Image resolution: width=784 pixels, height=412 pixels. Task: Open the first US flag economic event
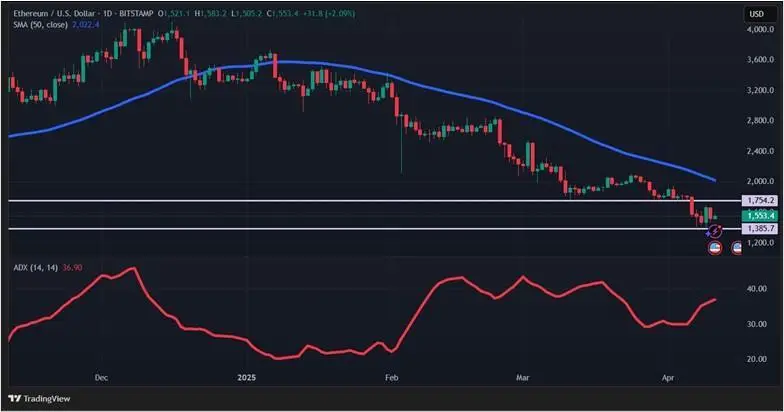click(715, 247)
